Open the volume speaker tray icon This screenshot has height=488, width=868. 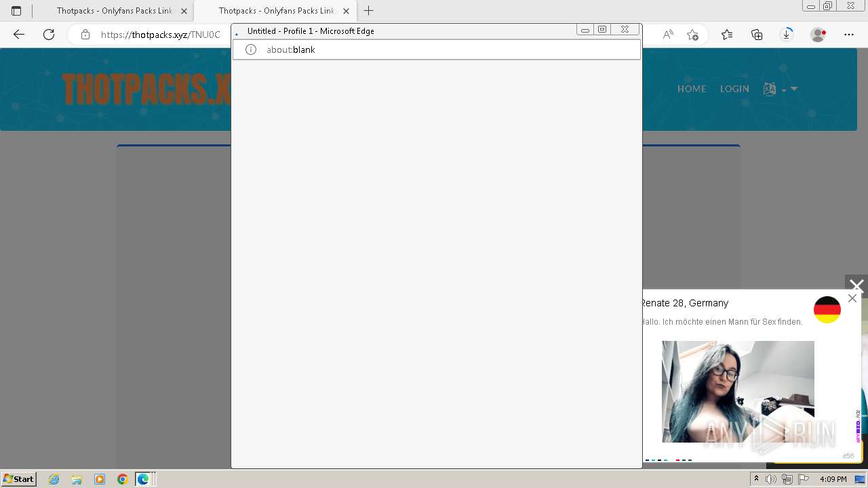771,479
